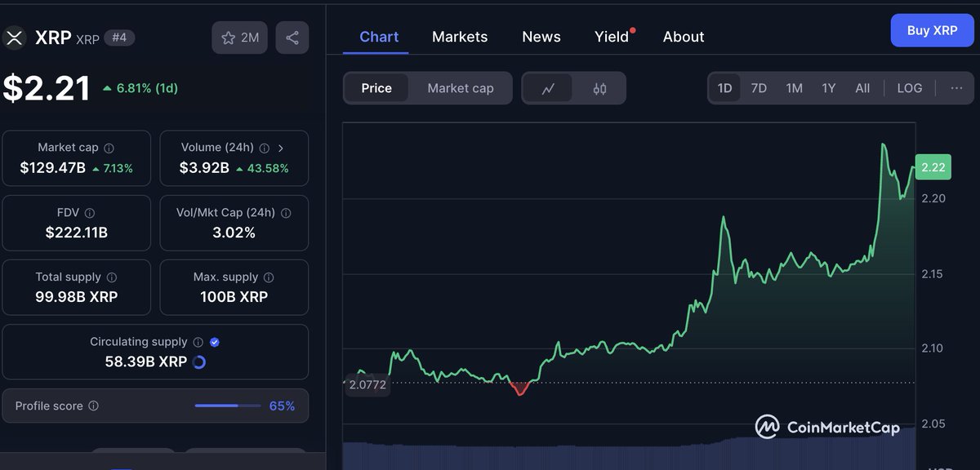Add XRP to watchlist with star button
Image resolution: width=980 pixels, height=470 pixels.
click(239, 38)
